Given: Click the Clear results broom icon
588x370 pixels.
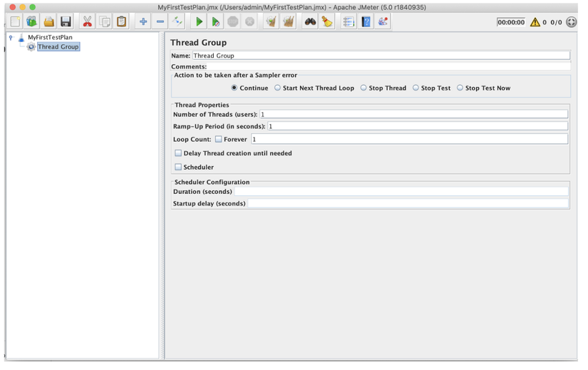Looking at the screenshot, I should [x=271, y=22].
